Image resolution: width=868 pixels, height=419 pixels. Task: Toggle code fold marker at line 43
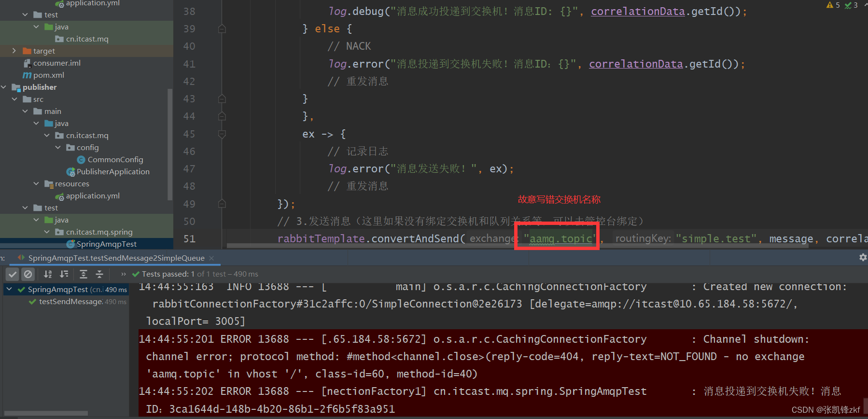click(222, 99)
